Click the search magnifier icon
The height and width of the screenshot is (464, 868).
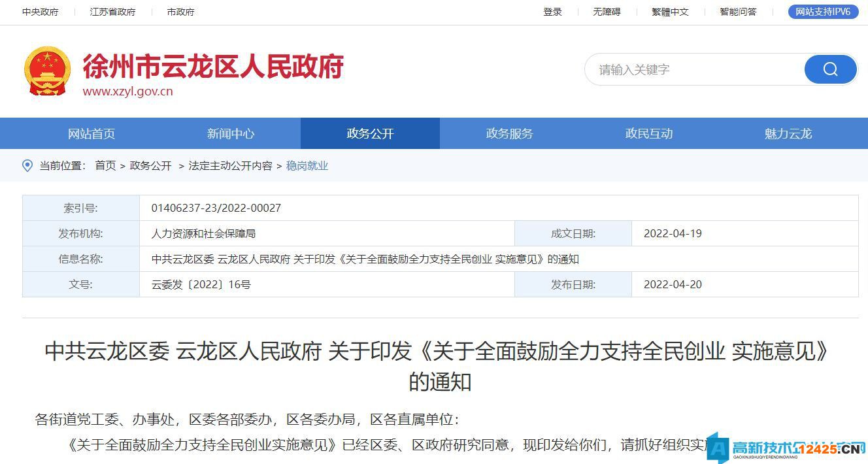coord(830,69)
